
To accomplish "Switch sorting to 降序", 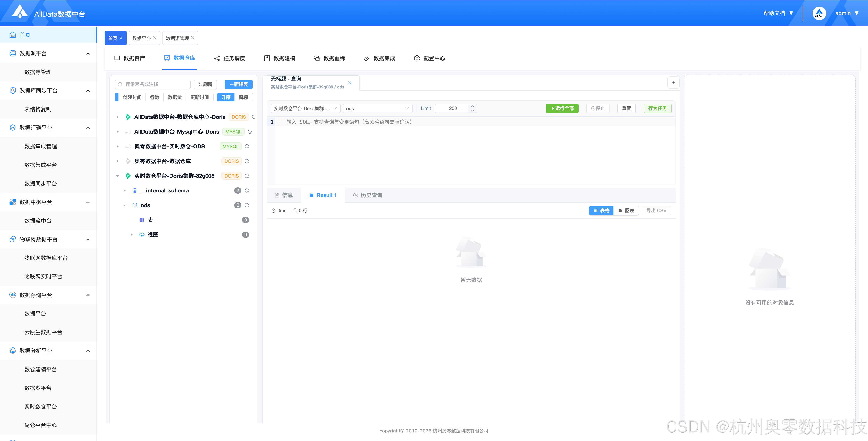I will (x=243, y=97).
